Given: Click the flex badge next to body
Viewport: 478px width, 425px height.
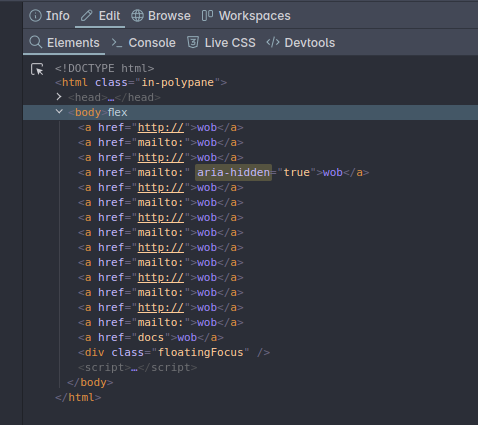Looking at the screenshot, I should pos(117,112).
